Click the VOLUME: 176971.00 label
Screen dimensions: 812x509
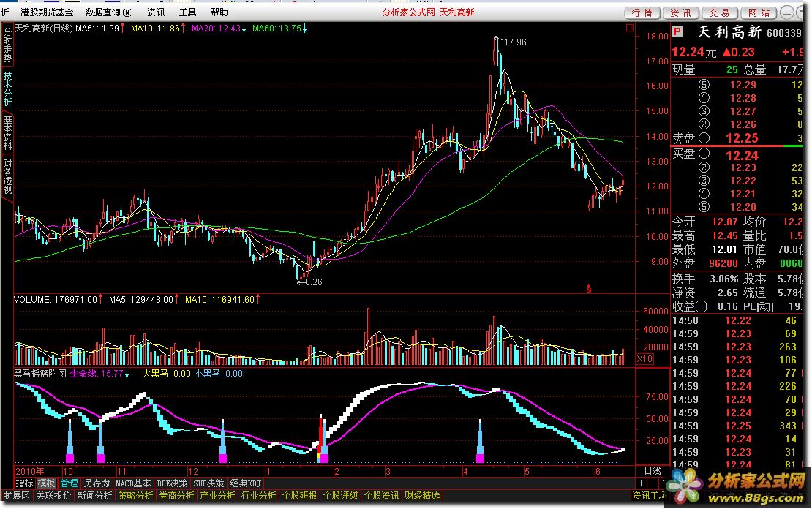[58, 299]
